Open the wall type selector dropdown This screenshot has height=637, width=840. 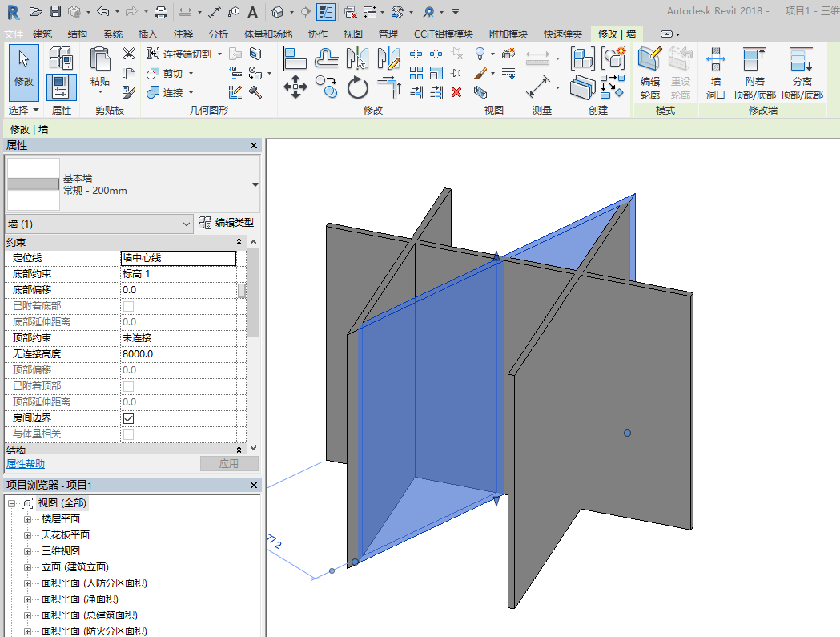click(x=255, y=185)
